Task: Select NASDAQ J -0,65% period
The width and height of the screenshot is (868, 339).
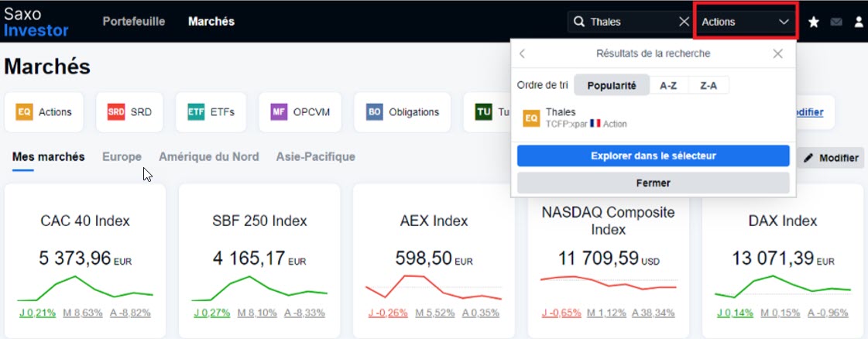Action: [x=563, y=313]
